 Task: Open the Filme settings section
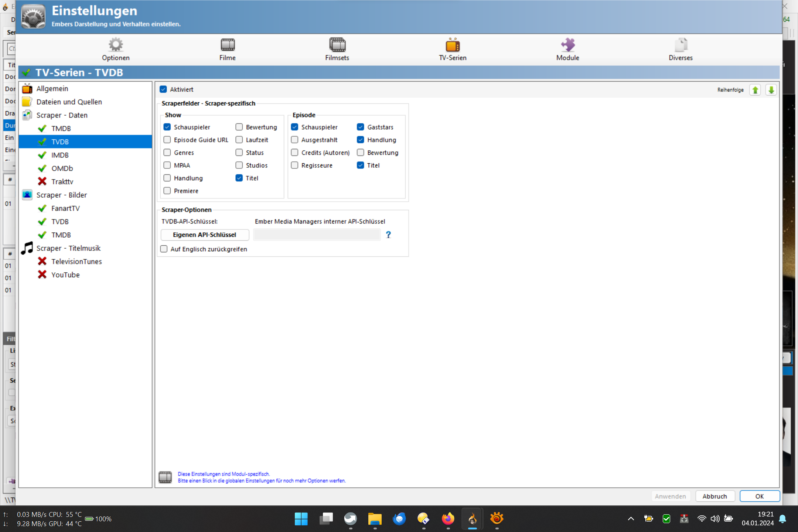(x=228, y=49)
